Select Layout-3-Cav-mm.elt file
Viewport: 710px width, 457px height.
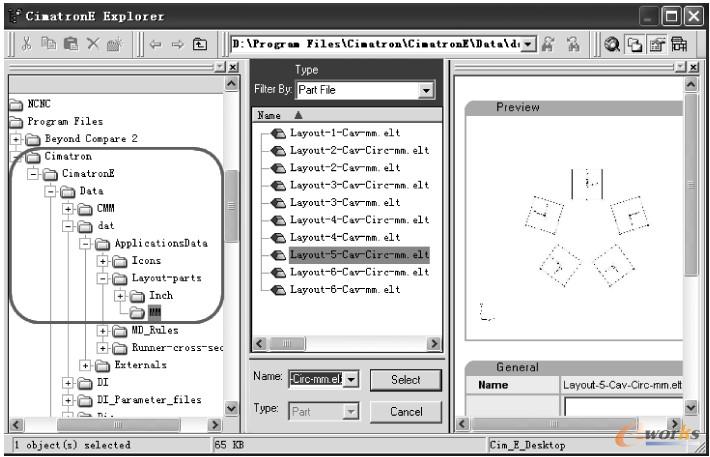[x=344, y=203]
